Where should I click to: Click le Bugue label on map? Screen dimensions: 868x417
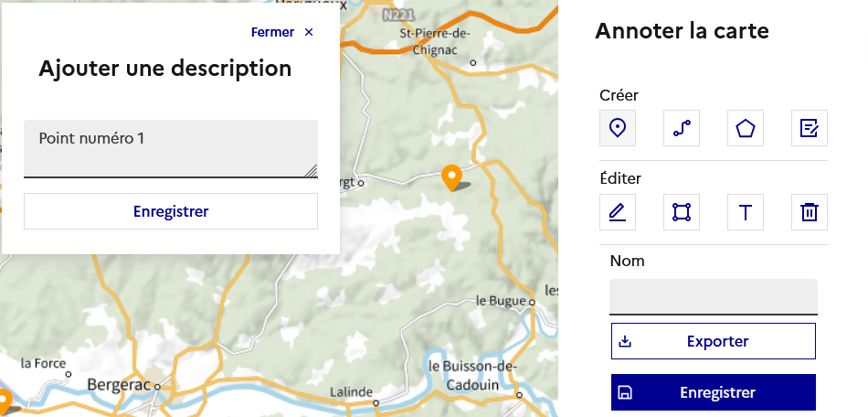501,300
